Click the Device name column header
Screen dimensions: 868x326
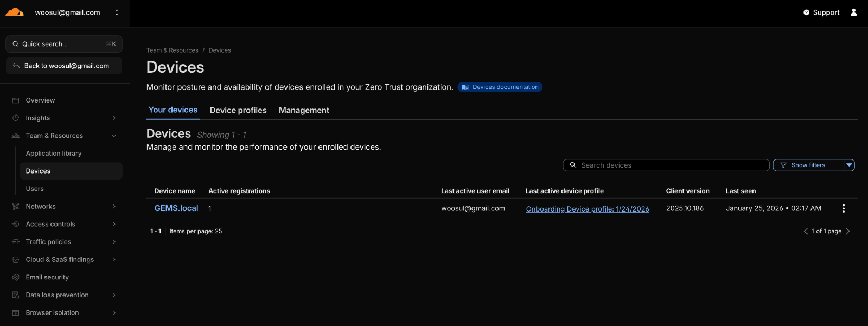(175, 191)
